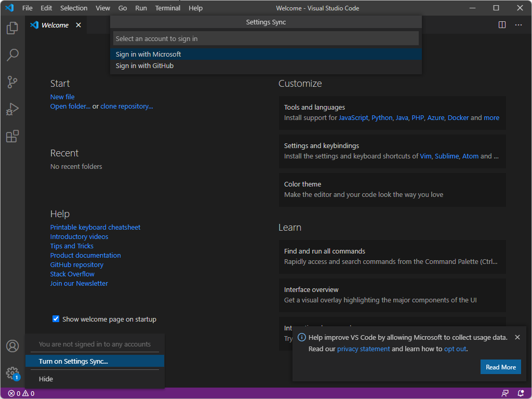The width and height of the screenshot is (532, 399).
Task: Install Docker support link
Action: tap(458, 118)
